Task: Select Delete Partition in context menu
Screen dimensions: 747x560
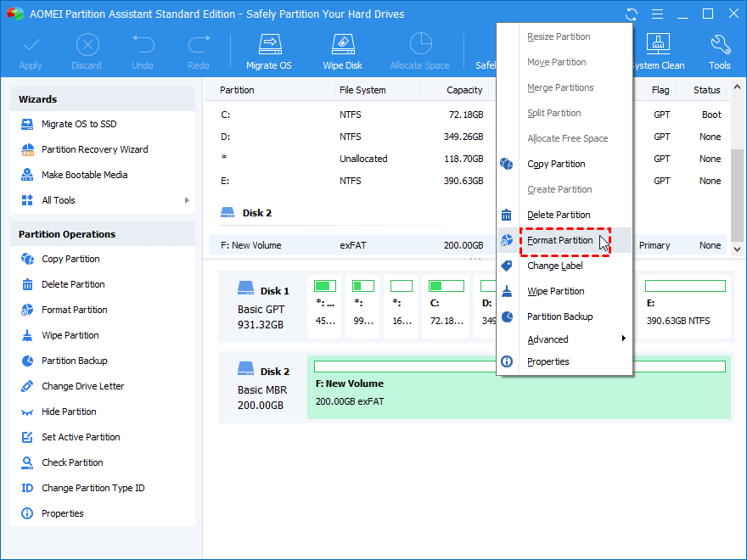Action: coord(559,215)
